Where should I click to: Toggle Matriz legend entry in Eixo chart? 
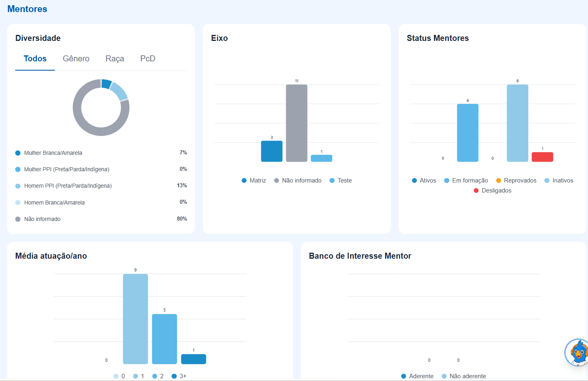pyautogui.click(x=254, y=180)
